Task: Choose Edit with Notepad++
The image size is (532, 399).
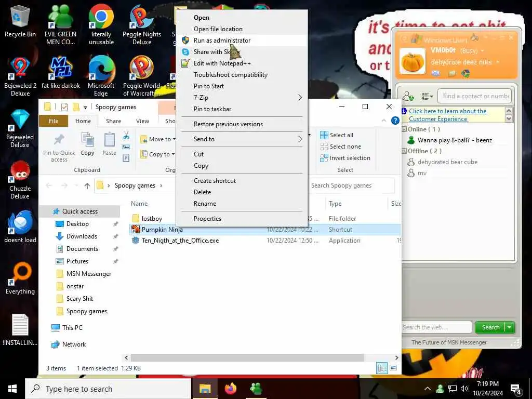Action: (x=242, y=63)
